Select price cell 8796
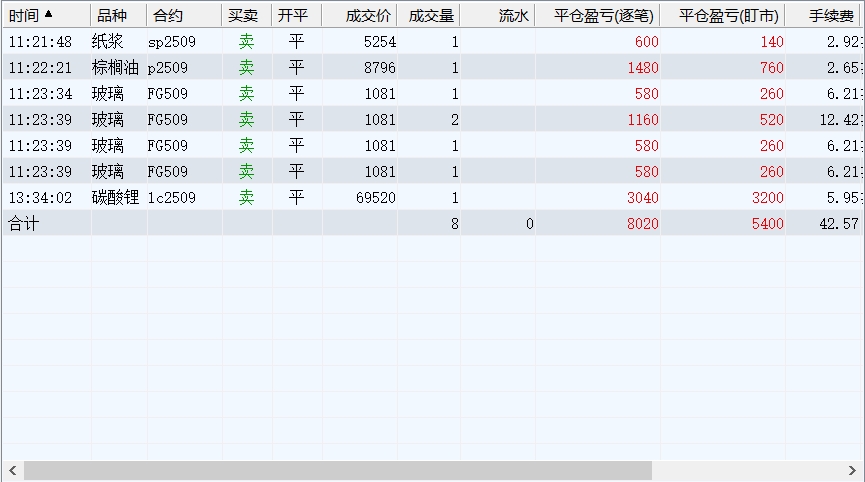The width and height of the screenshot is (865, 482). pyautogui.click(x=380, y=67)
